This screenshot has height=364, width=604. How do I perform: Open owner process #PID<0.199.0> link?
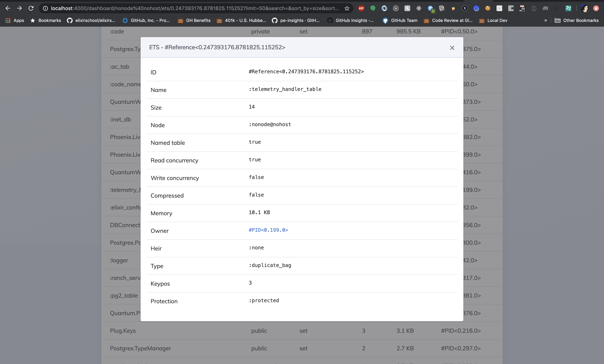click(x=268, y=230)
